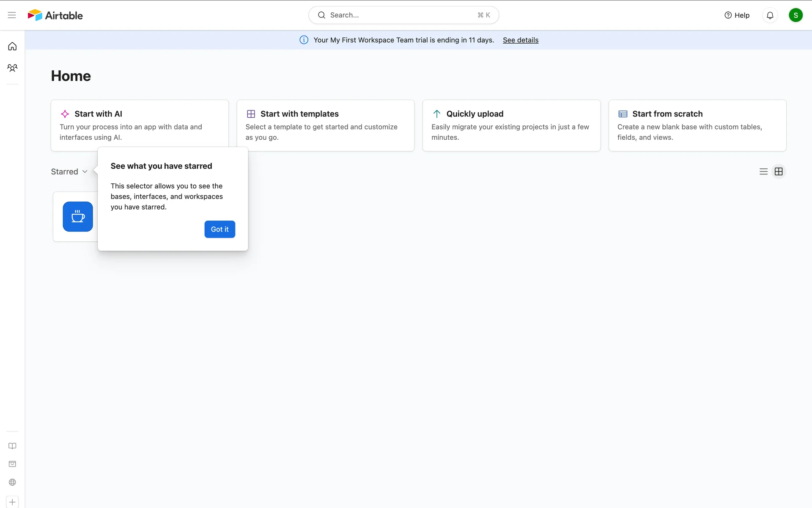Screen dimensions: 812x508
Task: Switch to grid view
Action: pyautogui.click(x=779, y=171)
